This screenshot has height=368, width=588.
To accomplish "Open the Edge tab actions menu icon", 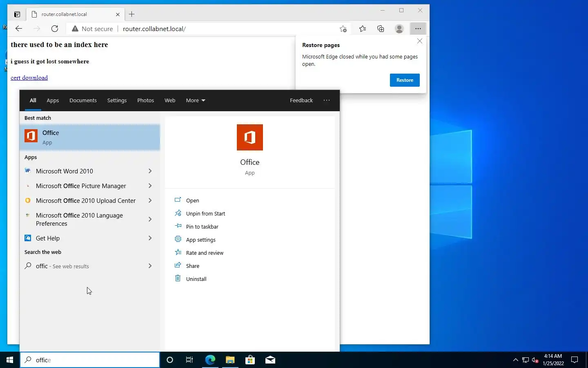I will pos(17,14).
